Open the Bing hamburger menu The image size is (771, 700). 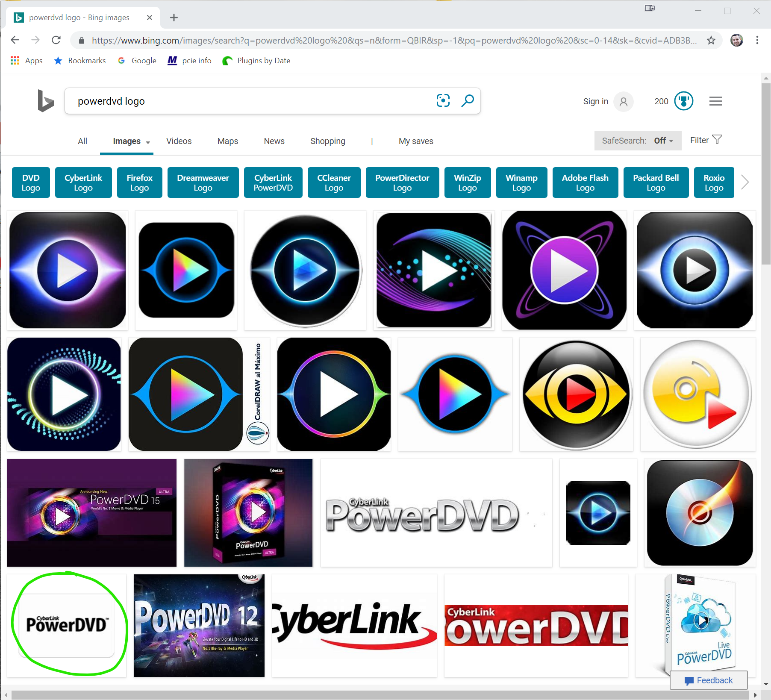coord(716,101)
